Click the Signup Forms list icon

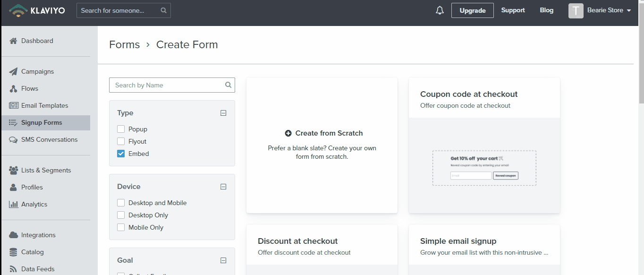pos(13,122)
